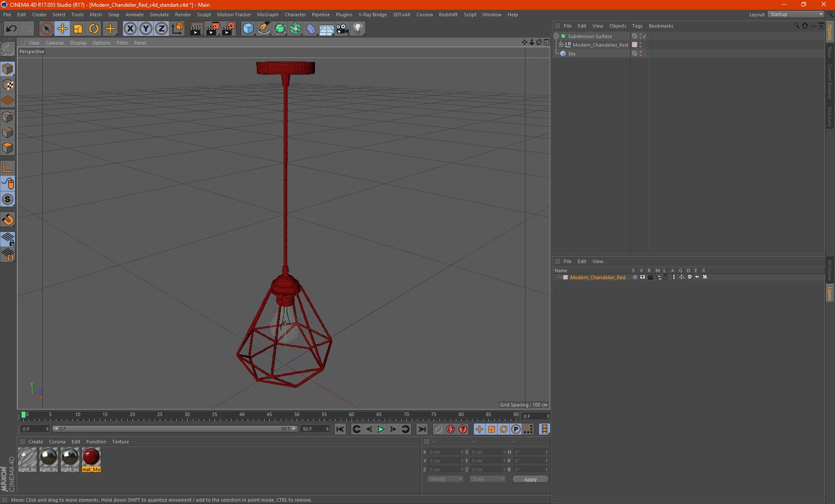Click frame 45 on the timeline ruler
The height and width of the screenshot is (504, 835).
tap(269, 414)
